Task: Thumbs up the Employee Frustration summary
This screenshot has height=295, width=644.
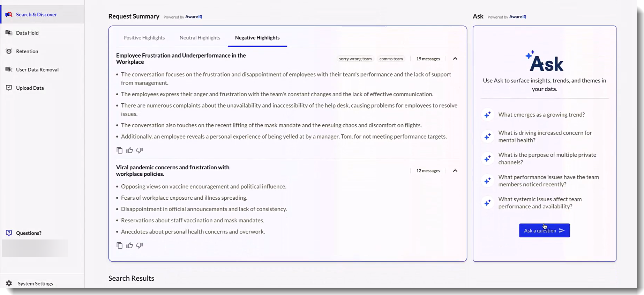Action: click(129, 150)
